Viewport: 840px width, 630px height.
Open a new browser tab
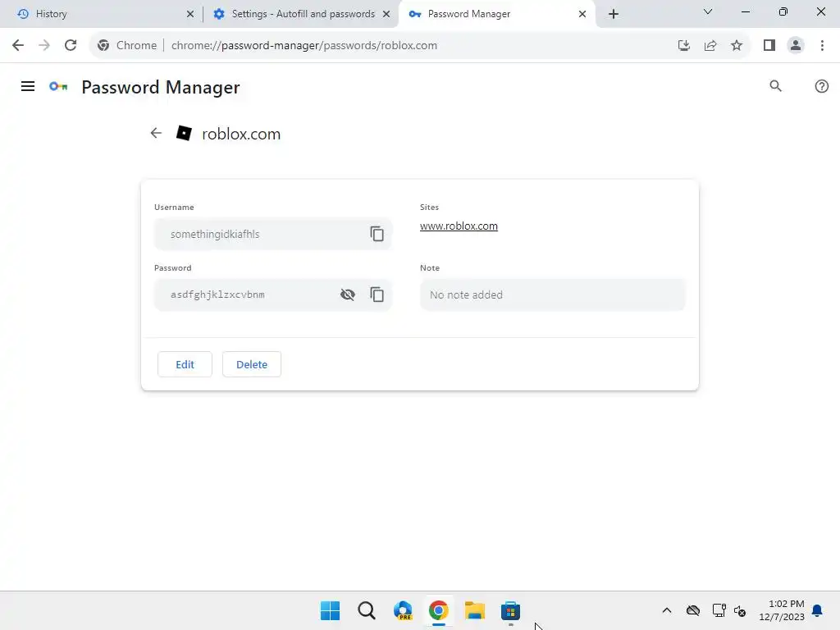point(614,14)
